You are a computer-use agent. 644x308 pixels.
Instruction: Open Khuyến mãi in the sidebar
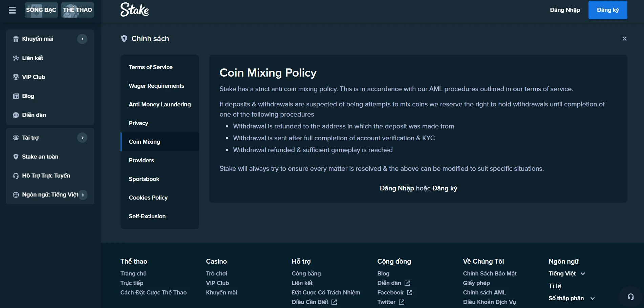click(38, 39)
